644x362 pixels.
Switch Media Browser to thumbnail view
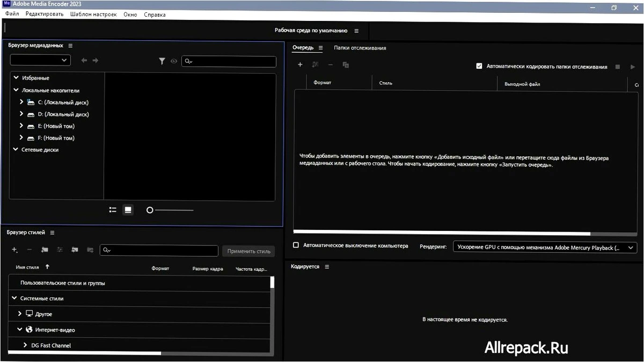tap(128, 210)
